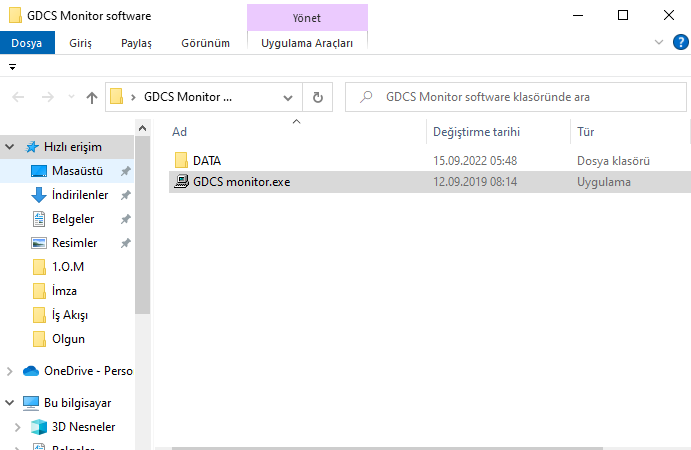This screenshot has width=691, height=450.
Task: Unpin Masaüstü using its pin icon
Action: 125,171
